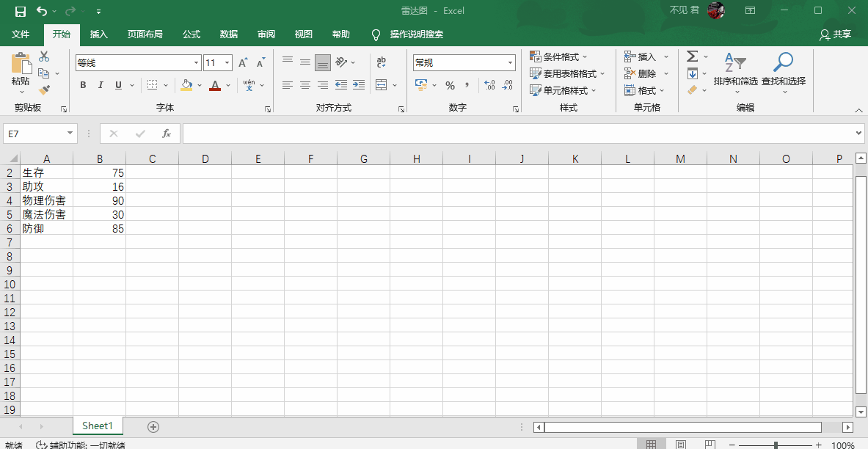Decrease font size with small A
The image size is (868, 449).
260,63
